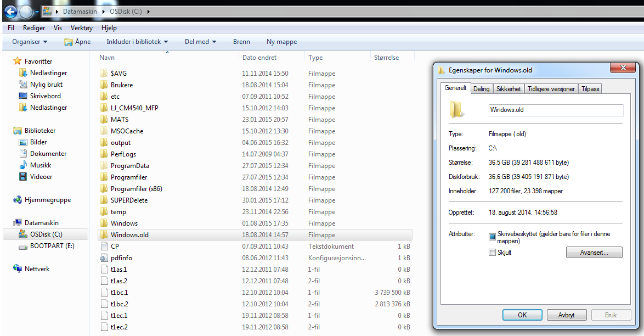Click the Avansert... button

[594, 252]
